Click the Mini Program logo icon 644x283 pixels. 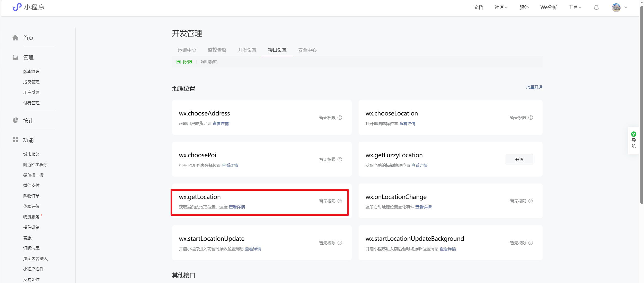17,7
